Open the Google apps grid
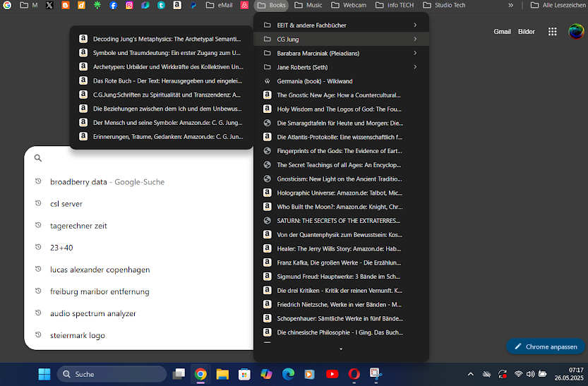The height and width of the screenshot is (386, 588). pos(553,32)
